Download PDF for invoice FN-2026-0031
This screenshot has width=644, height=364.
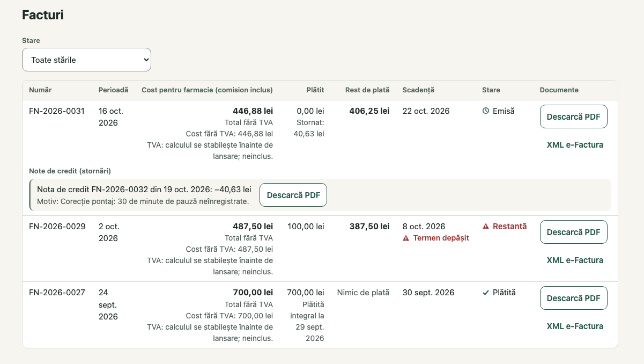(x=573, y=117)
